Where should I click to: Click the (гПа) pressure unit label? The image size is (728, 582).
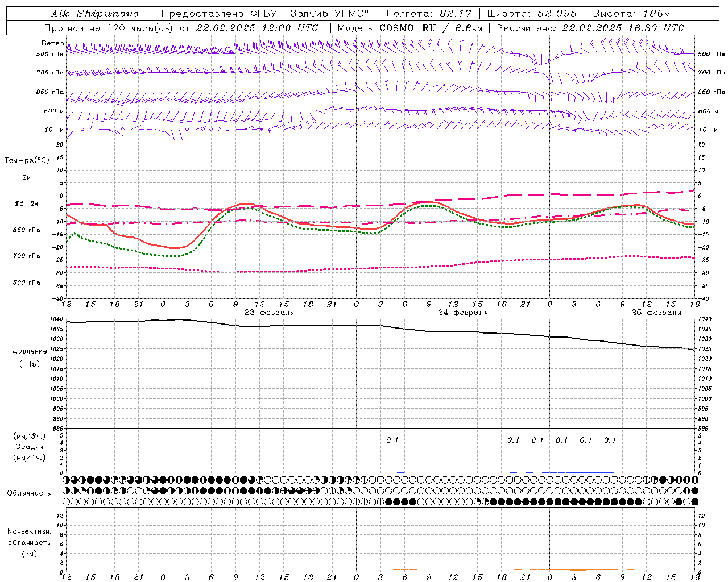30,364
